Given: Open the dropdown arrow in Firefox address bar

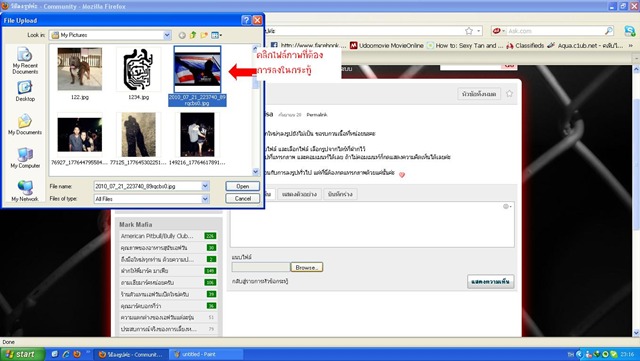Looking at the screenshot, I should (479, 31).
